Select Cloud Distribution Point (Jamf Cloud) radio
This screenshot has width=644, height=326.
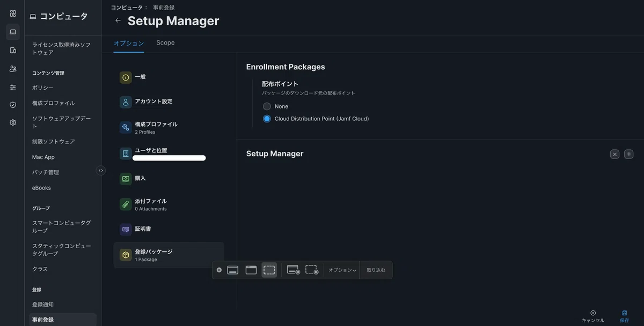pos(267,119)
